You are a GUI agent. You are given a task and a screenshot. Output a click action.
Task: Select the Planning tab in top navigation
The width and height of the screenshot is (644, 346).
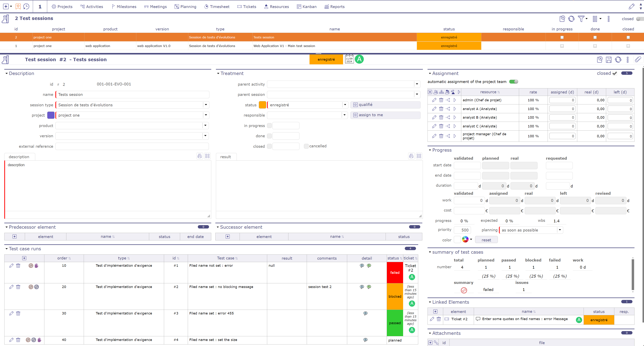(185, 6)
